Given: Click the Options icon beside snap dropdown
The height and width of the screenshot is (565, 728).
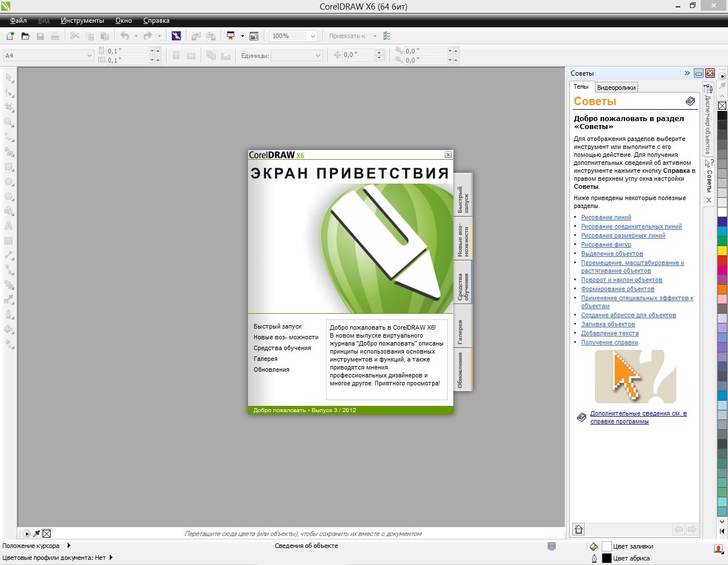Looking at the screenshot, I should (x=387, y=36).
